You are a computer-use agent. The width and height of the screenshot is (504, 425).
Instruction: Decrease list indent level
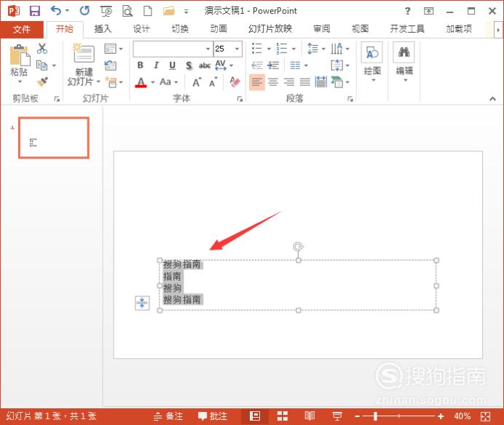coord(257,65)
